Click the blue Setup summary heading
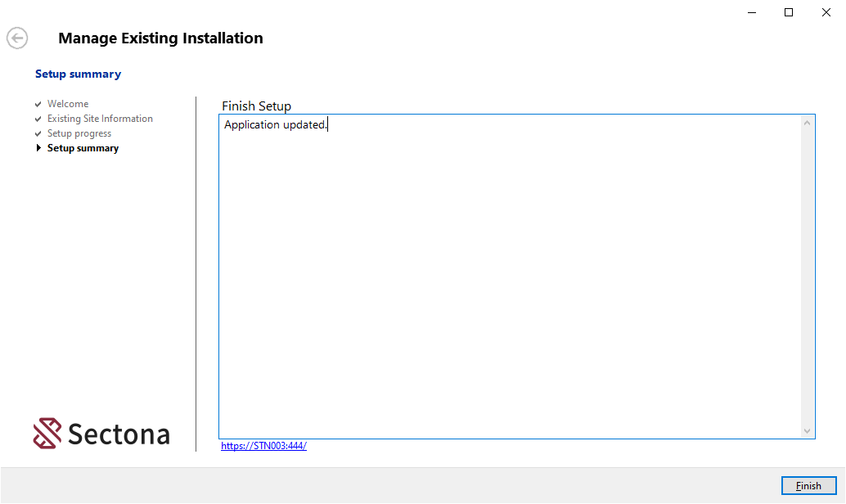This screenshot has width=846, height=504. coord(78,74)
